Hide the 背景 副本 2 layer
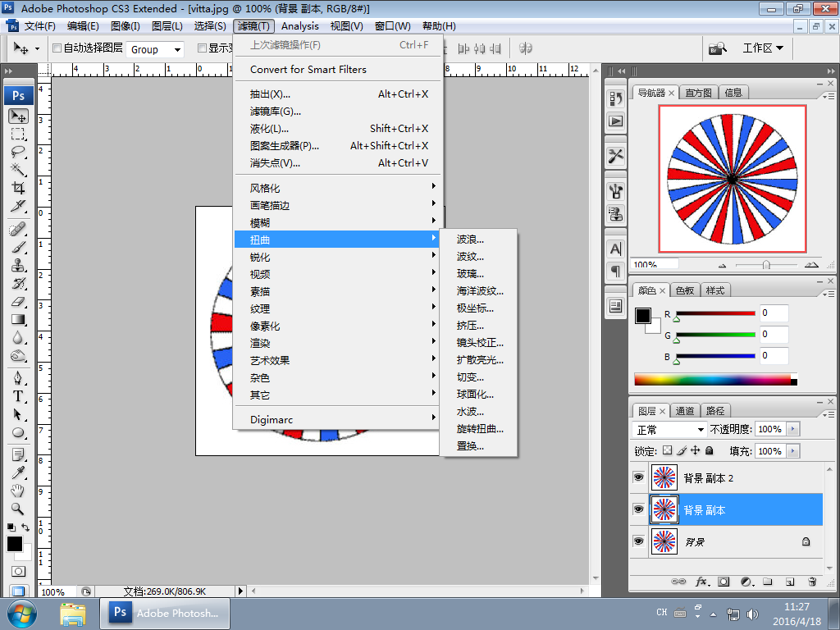 (x=638, y=477)
